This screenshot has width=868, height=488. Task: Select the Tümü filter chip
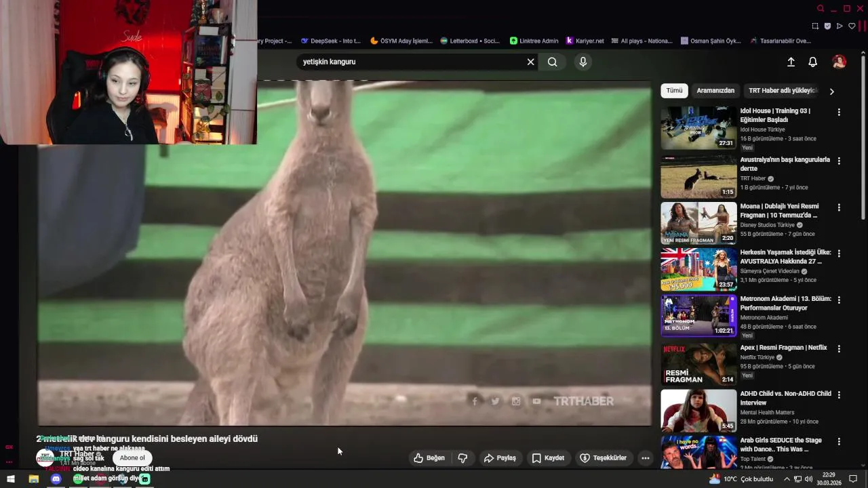point(674,90)
